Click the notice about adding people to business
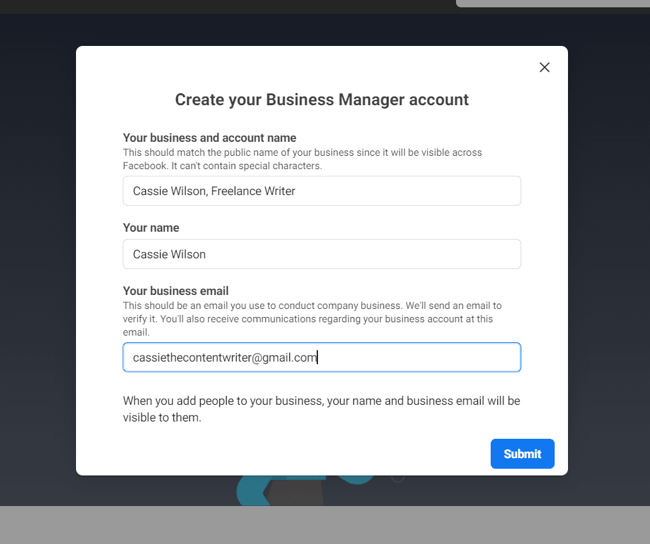Viewport: 650px width, 544px height. 321,409
